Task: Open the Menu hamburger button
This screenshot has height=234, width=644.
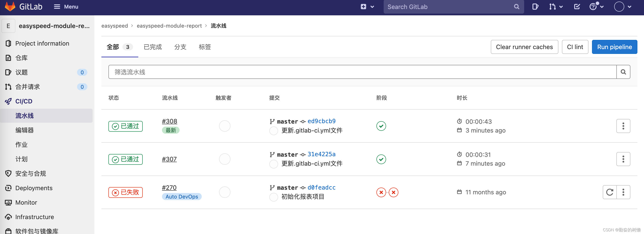Action: click(x=66, y=7)
